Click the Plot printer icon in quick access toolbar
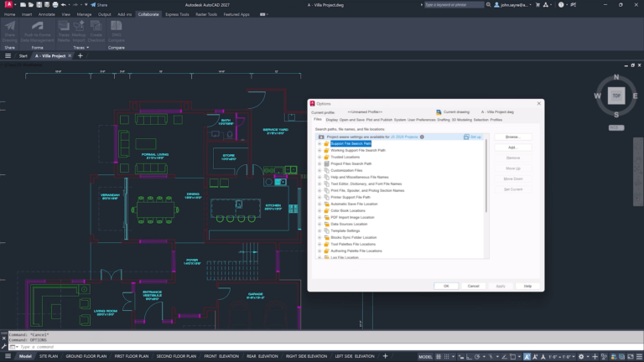Viewport: 644px width, 362px height. (55, 5)
